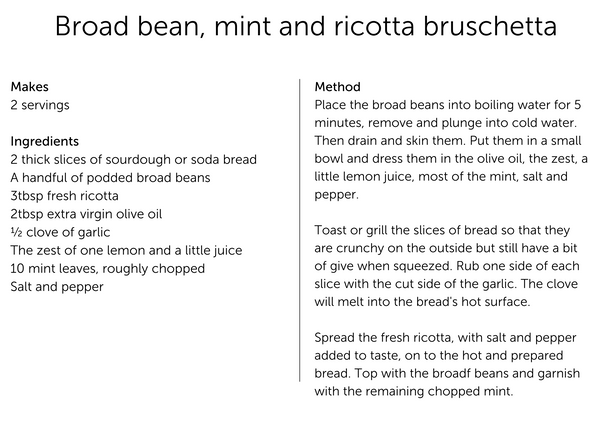Image resolution: width=600 pixels, height=424 pixels.
Task: Click the "½ clove of garlic" line
Action: click(58, 232)
